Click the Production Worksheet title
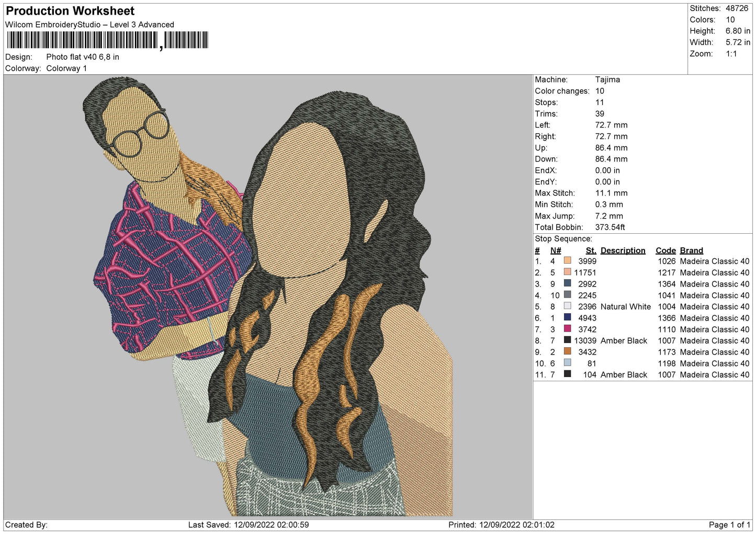The width and height of the screenshot is (756, 534). pyautogui.click(x=70, y=11)
